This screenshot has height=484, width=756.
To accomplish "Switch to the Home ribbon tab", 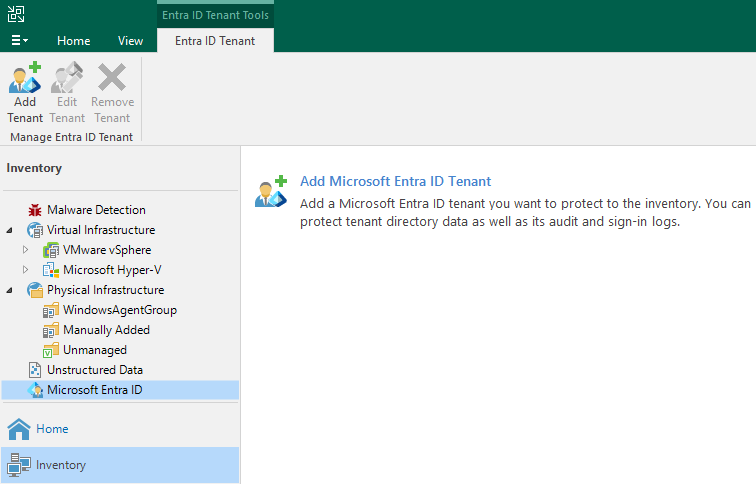I will [73, 41].
